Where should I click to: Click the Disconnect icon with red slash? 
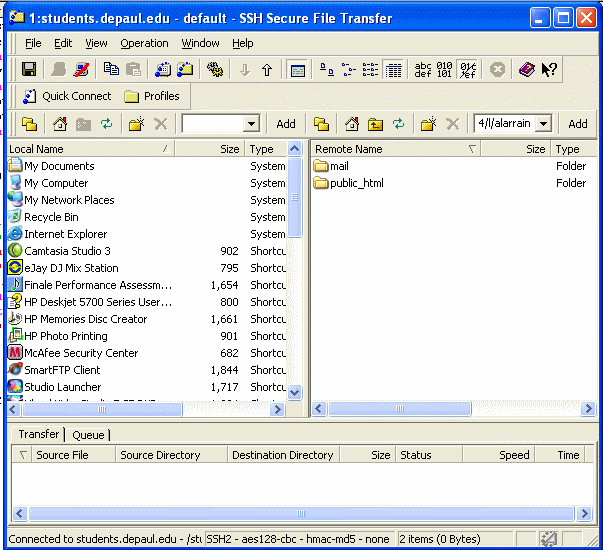point(81,69)
